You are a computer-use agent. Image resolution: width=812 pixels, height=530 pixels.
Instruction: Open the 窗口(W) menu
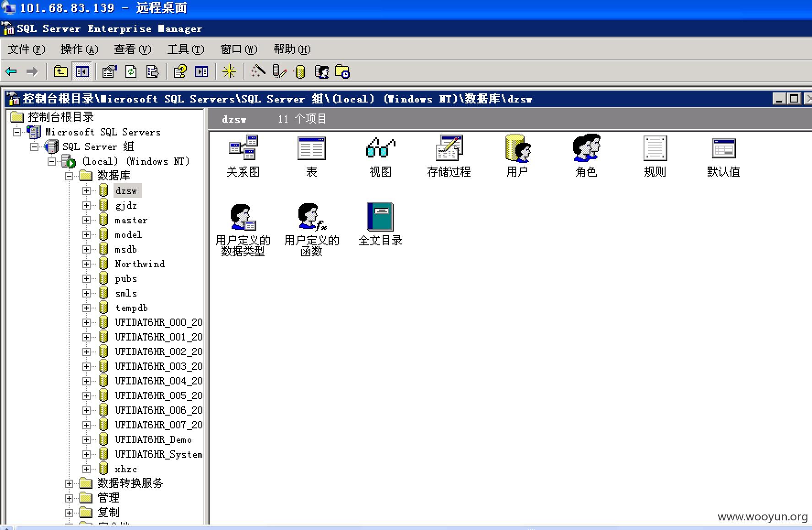(x=239, y=49)
